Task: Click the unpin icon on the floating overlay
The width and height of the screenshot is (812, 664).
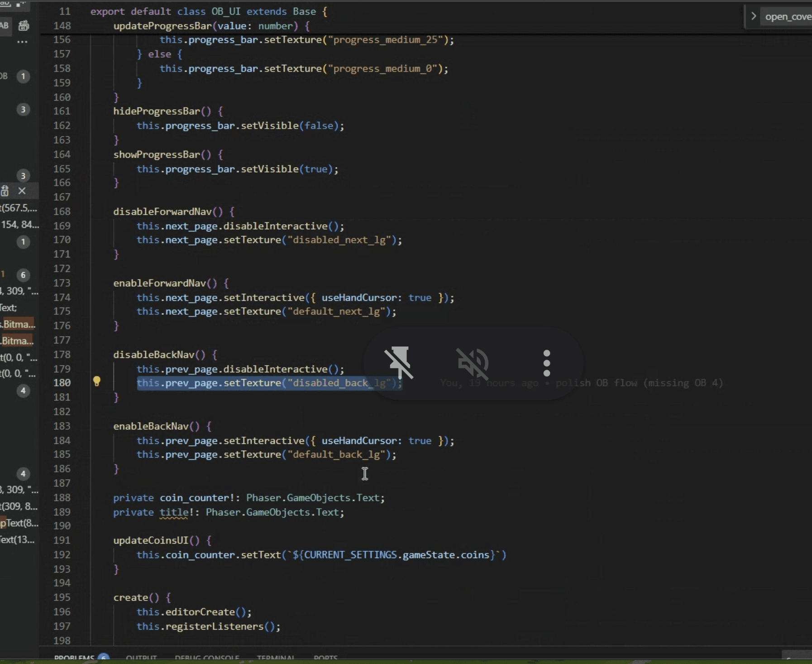Action: point(399,362)
